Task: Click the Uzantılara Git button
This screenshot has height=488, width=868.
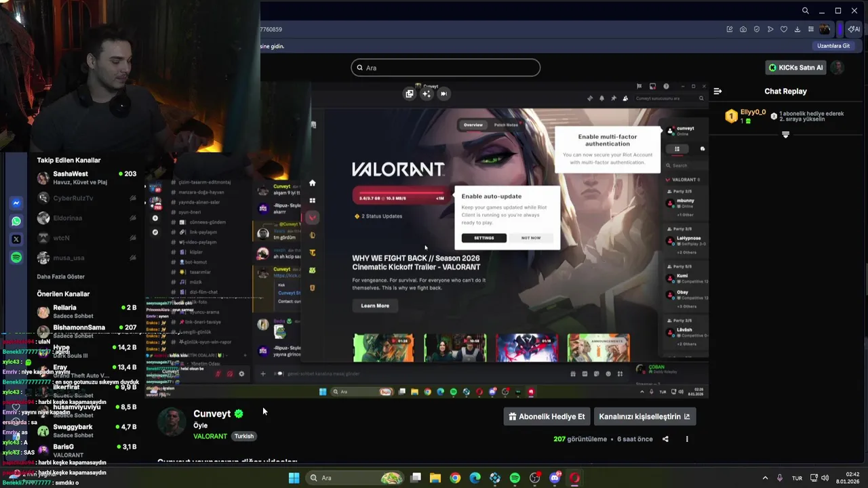Action: click(833, 46)
